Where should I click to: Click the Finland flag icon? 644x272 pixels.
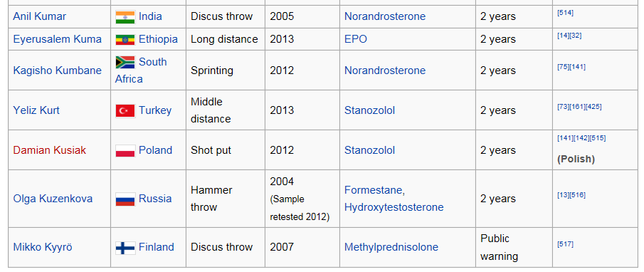point(125,247)
